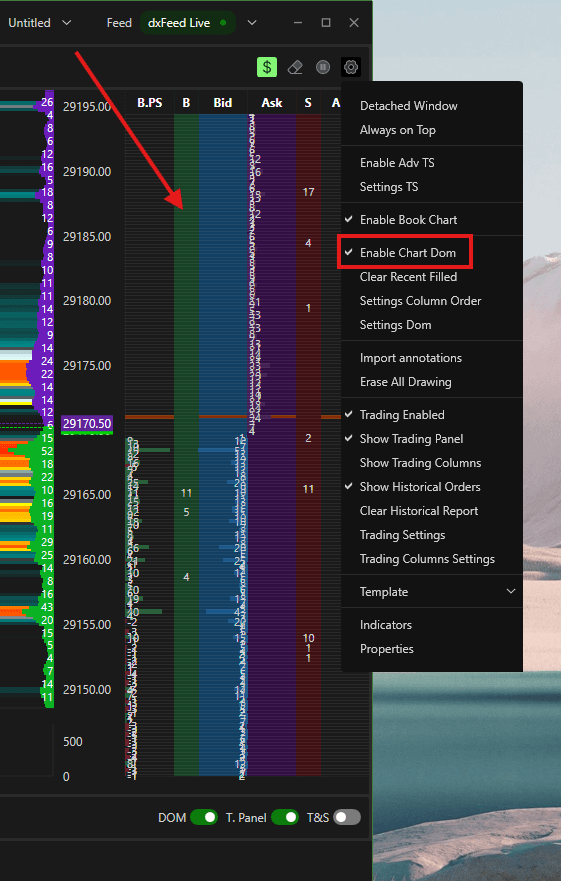This screenshot has height=881, width=561.
Task: Click the Bid column header
Action: [223, 103]
